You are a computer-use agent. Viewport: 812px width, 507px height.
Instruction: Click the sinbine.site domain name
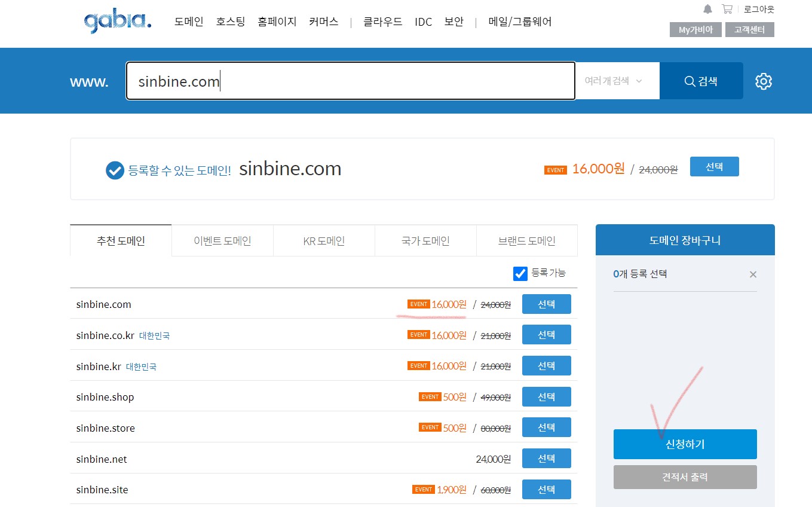[102, 490]
